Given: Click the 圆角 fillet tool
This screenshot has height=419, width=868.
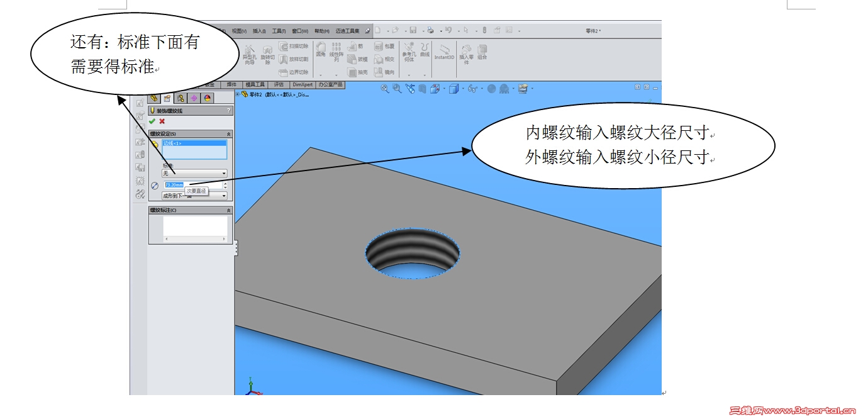Looking at the screenshot, I should coord(321,50).
